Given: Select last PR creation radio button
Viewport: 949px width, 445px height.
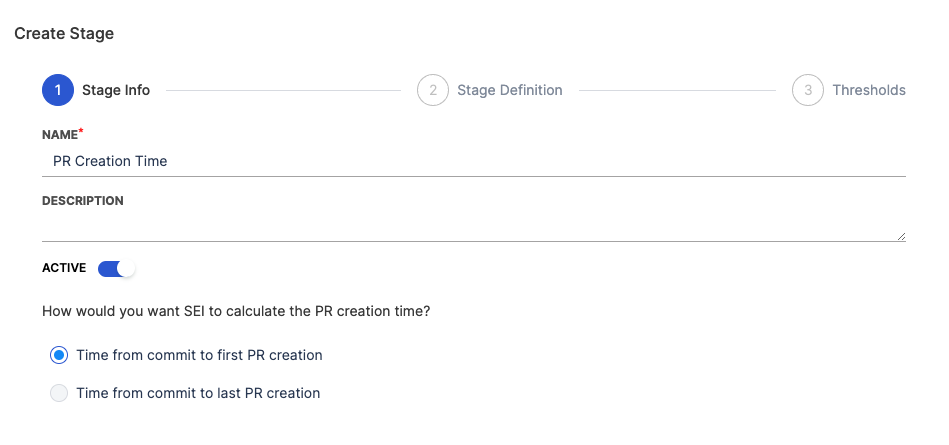Looking at the screenshot, I should (59, 393).
